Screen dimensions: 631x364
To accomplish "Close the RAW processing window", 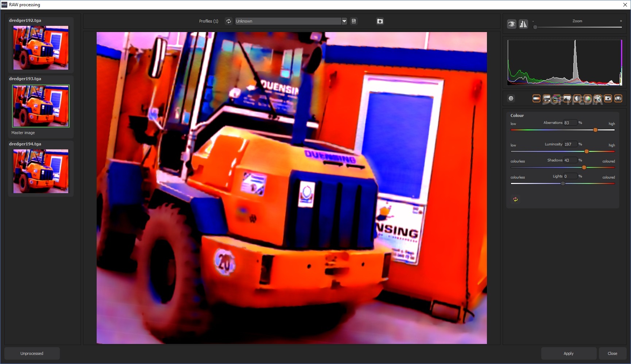I will click(625, 5).
